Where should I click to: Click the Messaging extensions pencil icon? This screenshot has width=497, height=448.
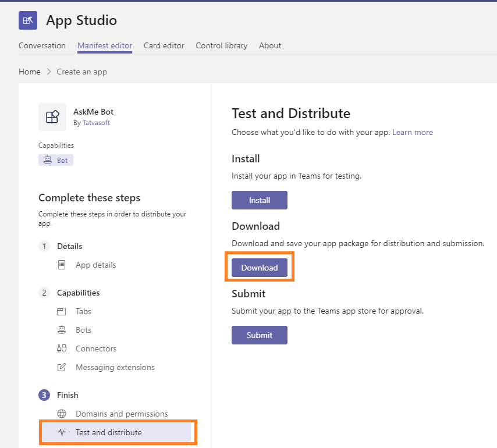pos(62,367)
